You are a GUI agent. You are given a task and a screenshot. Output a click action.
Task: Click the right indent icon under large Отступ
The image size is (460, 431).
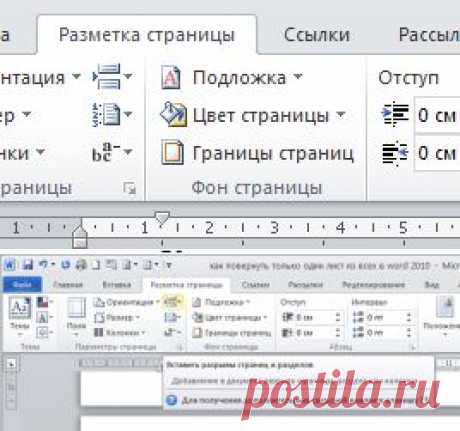coord(395,153)
